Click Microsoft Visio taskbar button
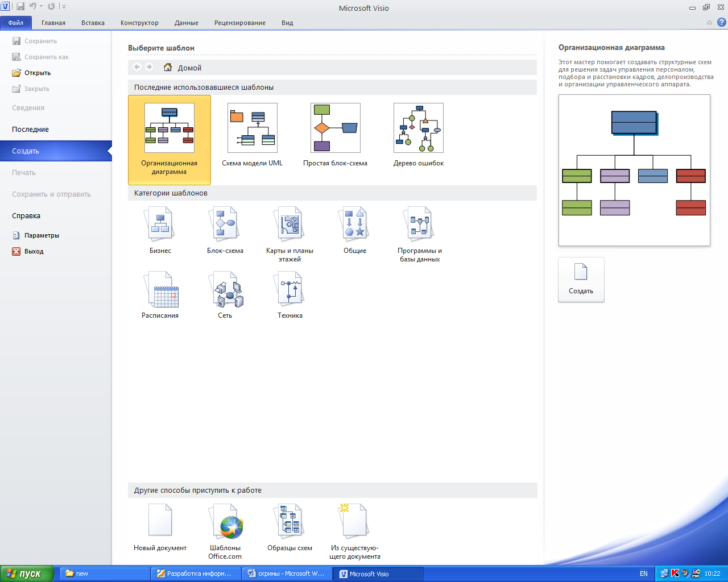 point(379,573)
